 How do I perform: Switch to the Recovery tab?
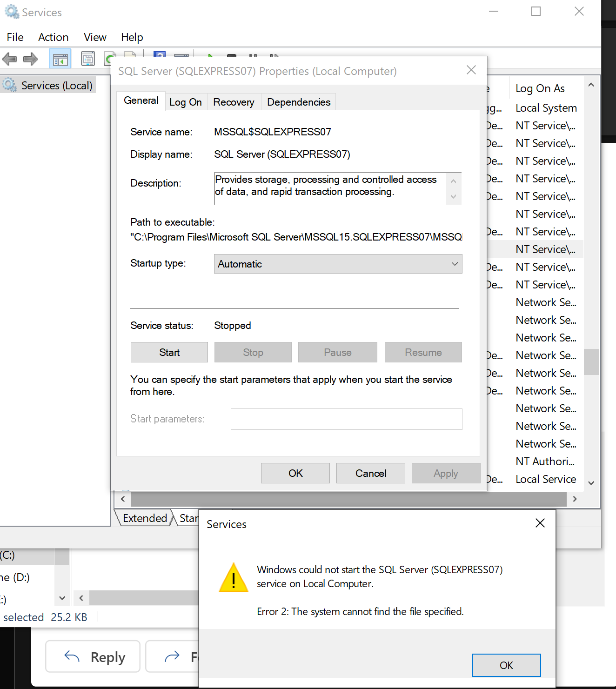(x=234, y=102)
